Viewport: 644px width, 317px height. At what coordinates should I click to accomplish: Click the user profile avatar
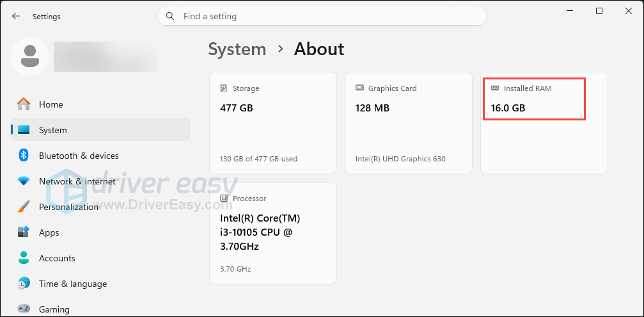(x=29, y=56)
